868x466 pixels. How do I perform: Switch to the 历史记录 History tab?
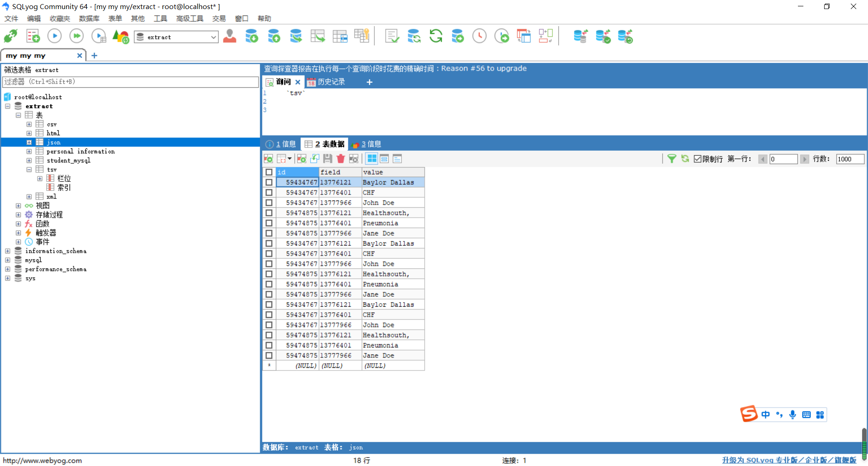326,82
